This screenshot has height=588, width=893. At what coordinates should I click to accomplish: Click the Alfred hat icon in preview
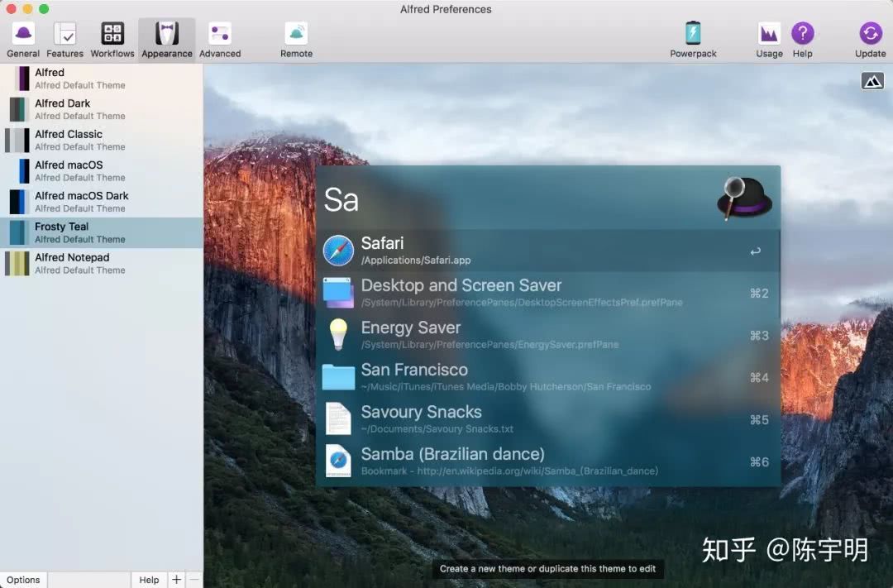744,198
